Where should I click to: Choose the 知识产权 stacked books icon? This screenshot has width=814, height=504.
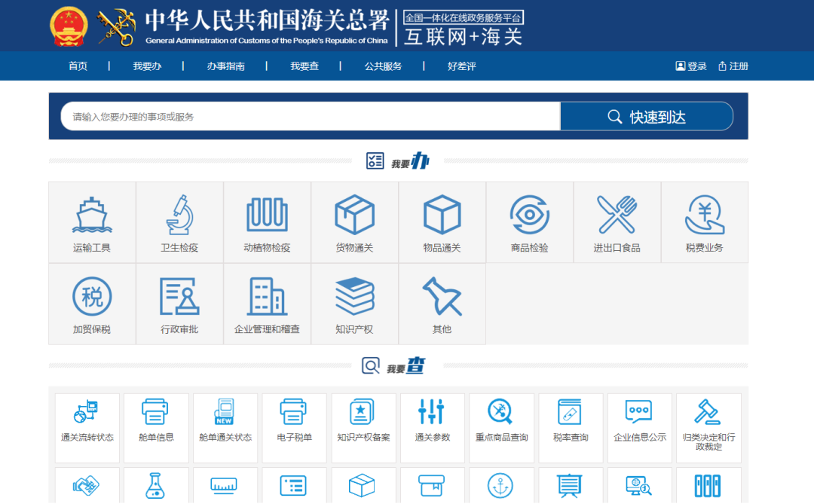(354, 296)
